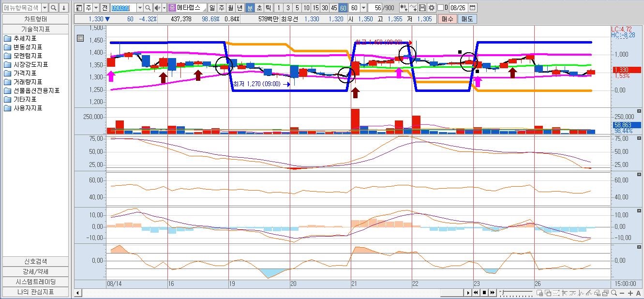The image size is (644, 299).
Task: Click the chart settings gear icon
Action: [x=432, y=8]
